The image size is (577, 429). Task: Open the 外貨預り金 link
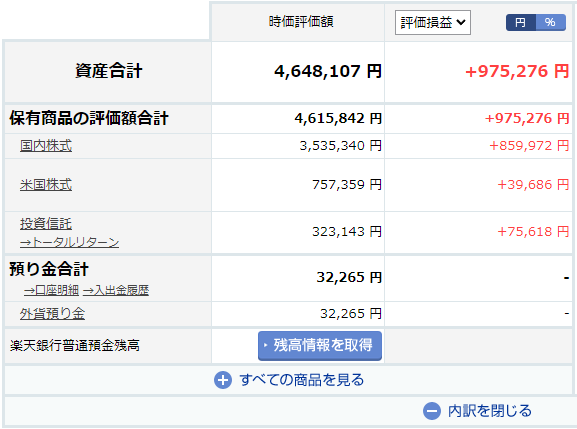point(52,313)
